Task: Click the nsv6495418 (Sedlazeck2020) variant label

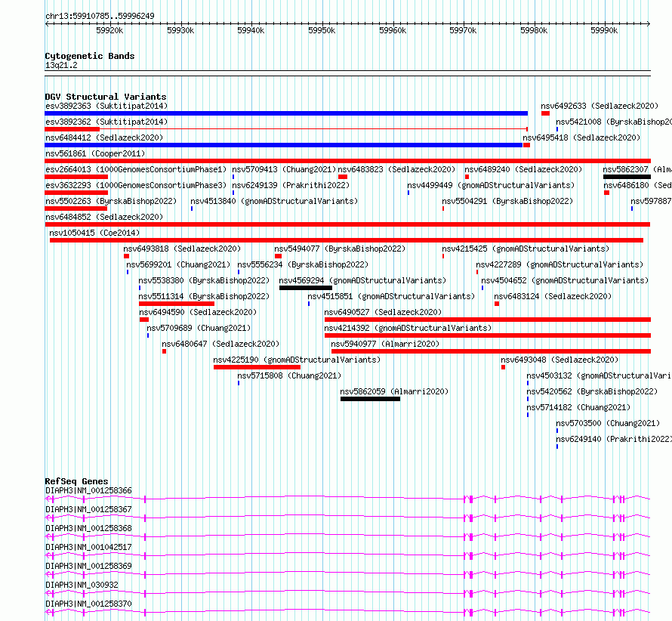Action: (x=581, y=137)
